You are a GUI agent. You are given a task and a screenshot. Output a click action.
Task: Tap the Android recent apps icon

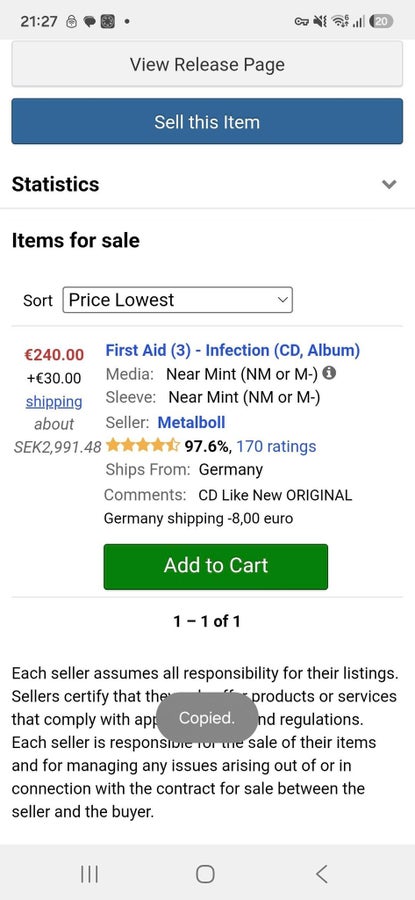coord(90,874)
